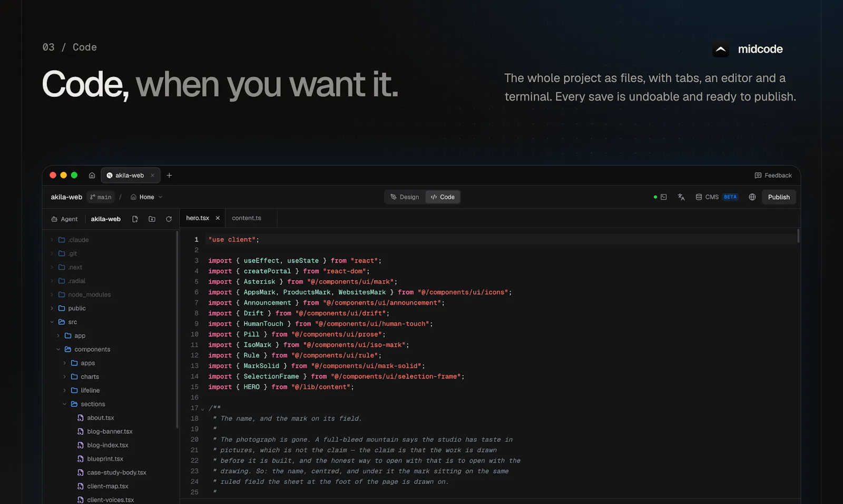The width and height of the screenshot is (843, 504).
Task: Open the Home page dropdown
Action: point(146,197)
